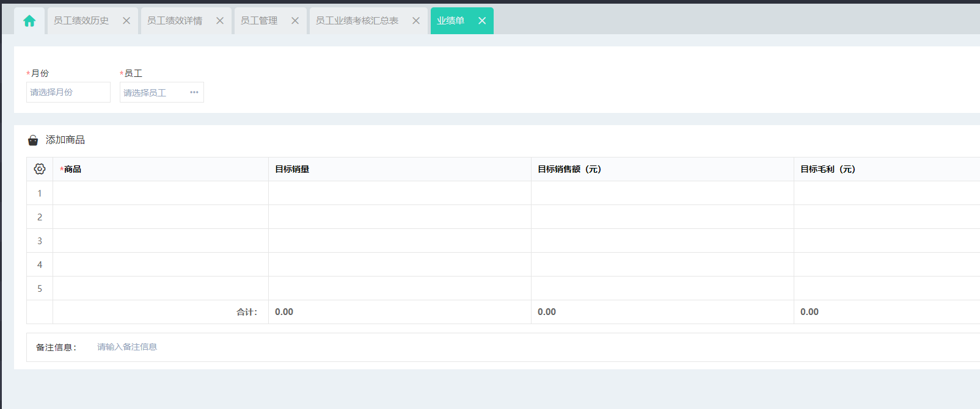This screenshot has width=980, height=409.
Task: Click the 目标销售额 cell in row 2
Action: tap(663, 217)
